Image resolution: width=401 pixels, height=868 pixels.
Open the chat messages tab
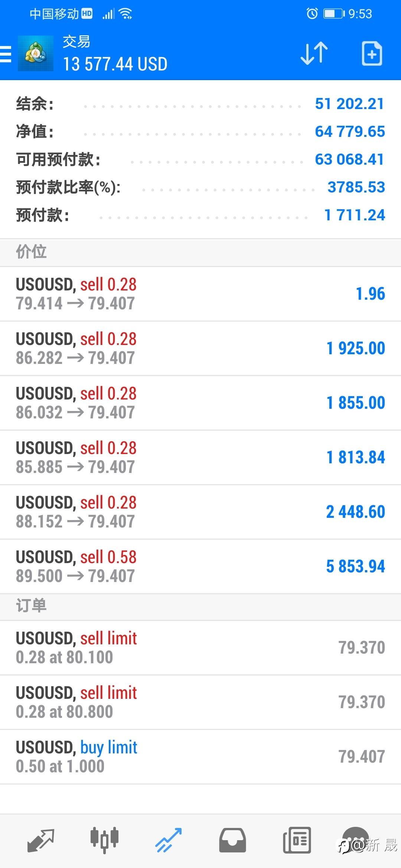click(x=356, y=840)
